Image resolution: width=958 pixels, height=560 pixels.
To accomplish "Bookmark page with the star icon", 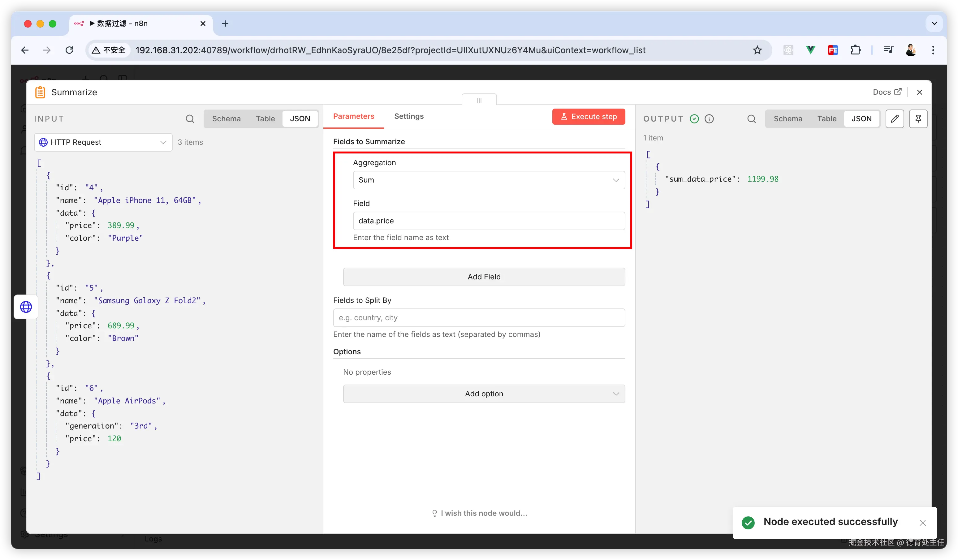I will (757, 50).
